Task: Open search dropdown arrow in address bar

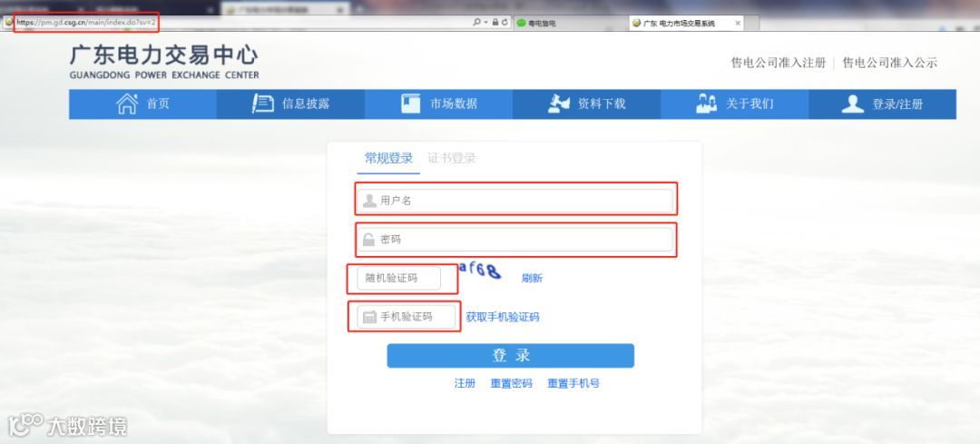Action: pyautogui.click(x=485, y=23)
